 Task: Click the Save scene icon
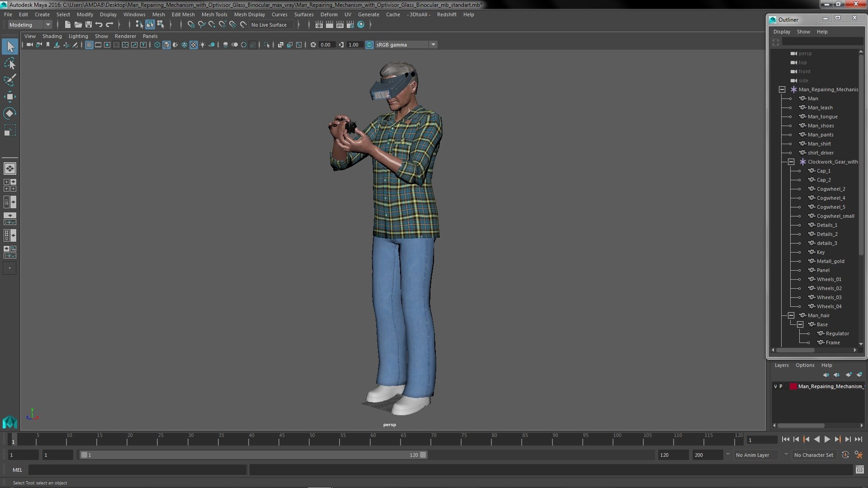[x=89, y=25]
